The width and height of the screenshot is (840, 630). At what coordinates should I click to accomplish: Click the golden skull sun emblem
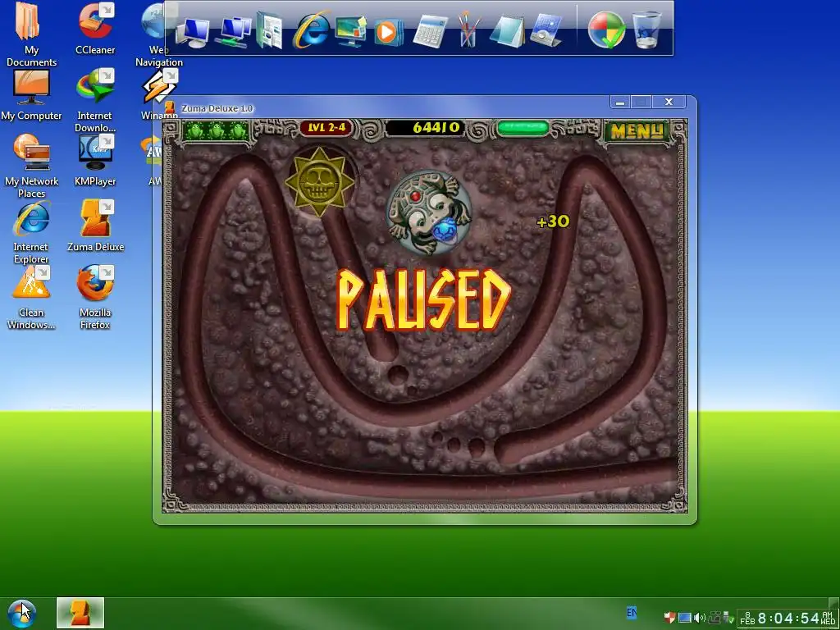pos(320,182)
